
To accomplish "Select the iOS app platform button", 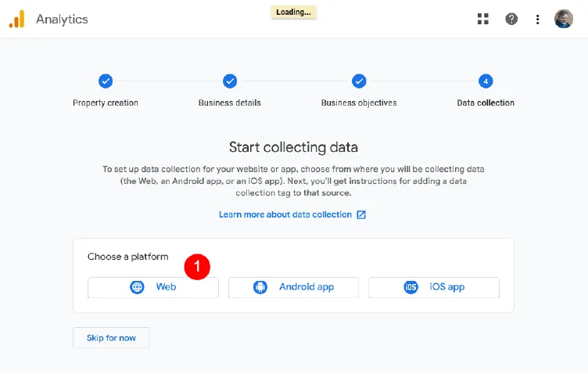I will click(434, 287).
